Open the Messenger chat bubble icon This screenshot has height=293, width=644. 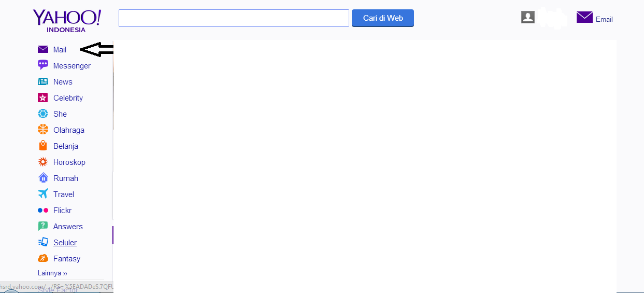[x=43, y=65]
